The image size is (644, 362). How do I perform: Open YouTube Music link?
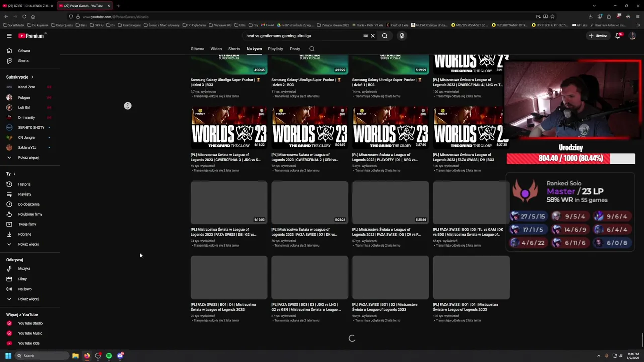pos(30,333)
